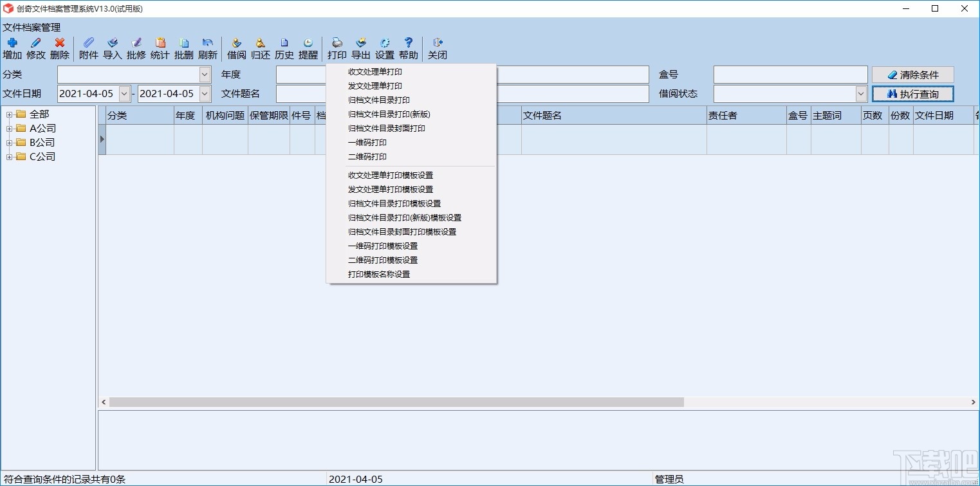The height and width of the screenshot is (486, 980).
Task: Click 管理员 in the status bar
Action: tap(669, 480)
